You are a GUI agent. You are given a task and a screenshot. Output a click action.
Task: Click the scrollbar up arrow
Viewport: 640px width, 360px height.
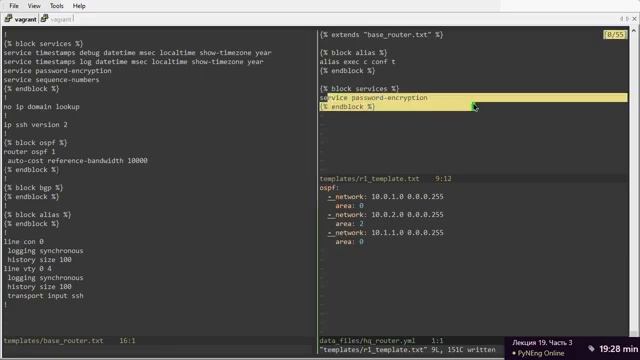(633, 30)
